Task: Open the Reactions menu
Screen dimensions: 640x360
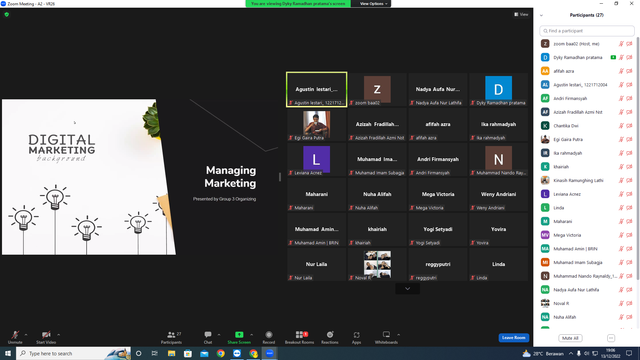Action: coord(330,337)
